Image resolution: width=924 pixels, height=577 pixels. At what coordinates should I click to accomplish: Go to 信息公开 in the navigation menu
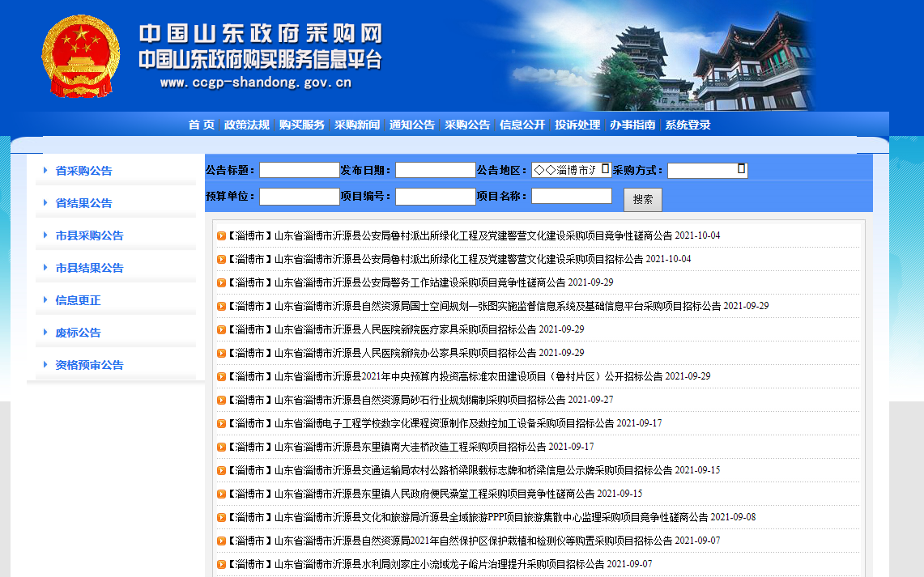[x=522, y=125]
